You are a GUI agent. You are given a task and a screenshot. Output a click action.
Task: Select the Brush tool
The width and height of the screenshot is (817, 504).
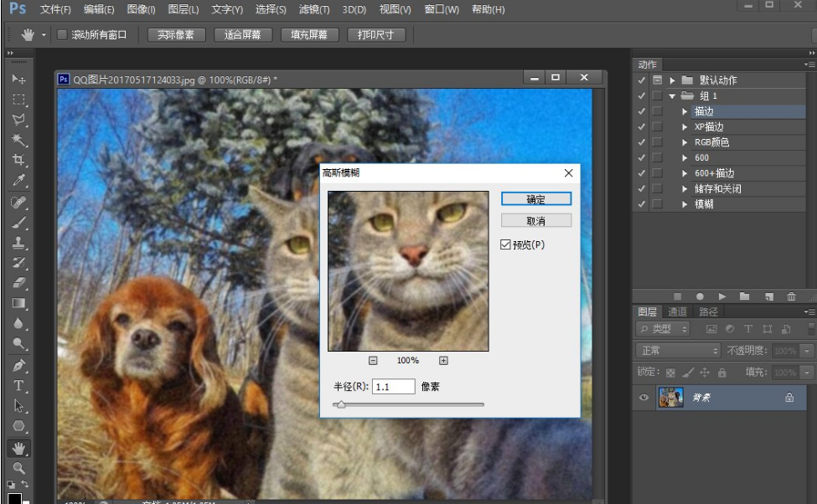point(18,223)
